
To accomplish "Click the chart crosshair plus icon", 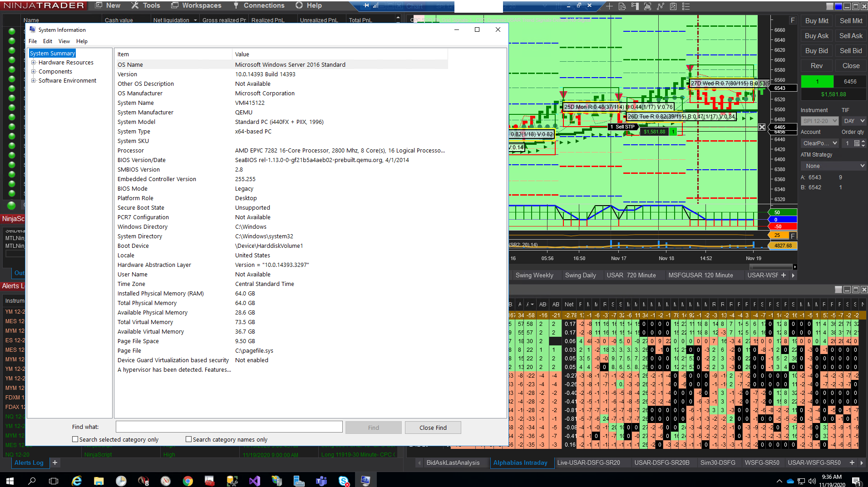I will [609, 6].
